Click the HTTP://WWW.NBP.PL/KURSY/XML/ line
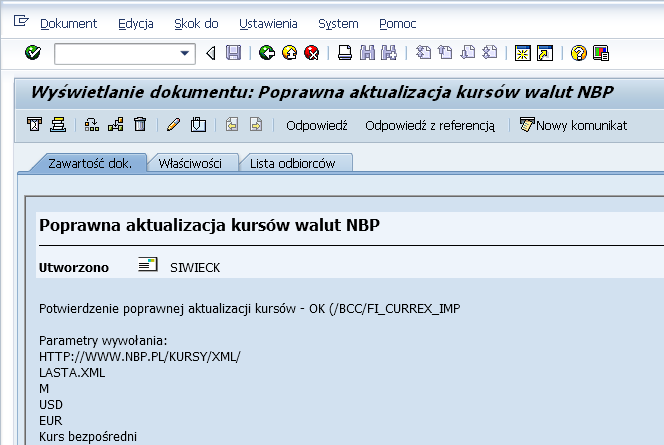 (x=140, y=357)
